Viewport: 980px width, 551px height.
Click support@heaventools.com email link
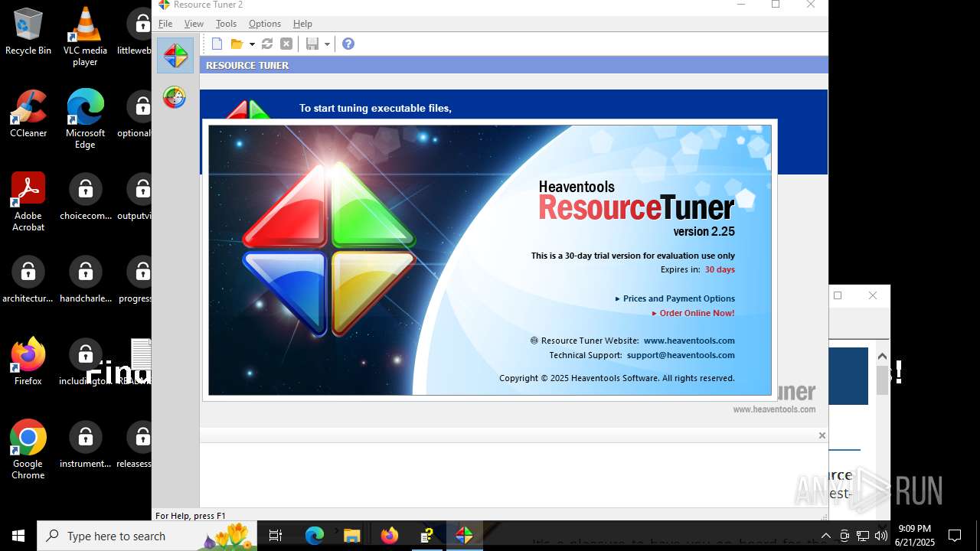[681, 355]
